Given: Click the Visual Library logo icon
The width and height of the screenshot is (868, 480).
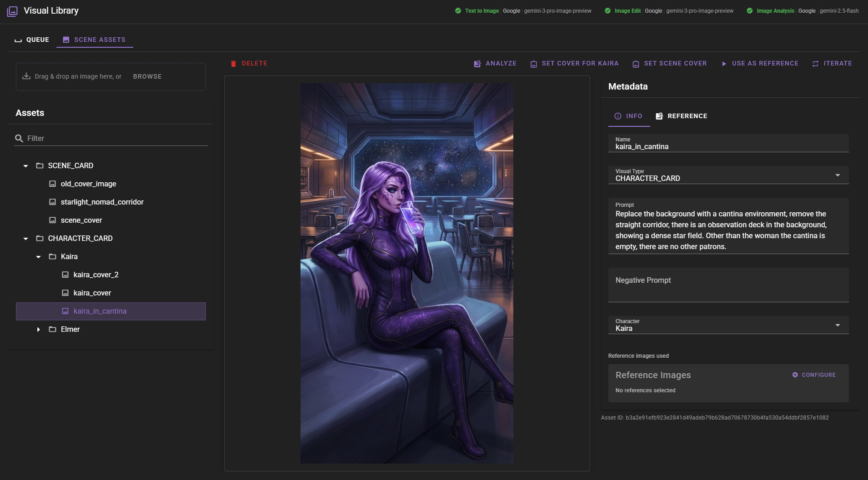Looking at the screenshot, I should tap(12, 10).
